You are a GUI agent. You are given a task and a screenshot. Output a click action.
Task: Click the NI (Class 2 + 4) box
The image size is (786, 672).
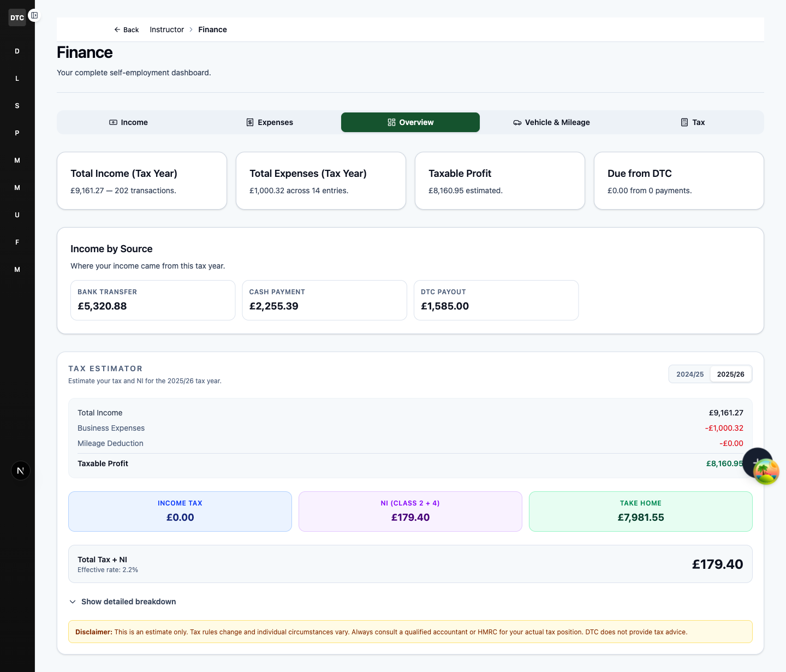click(x=410, y=512)
